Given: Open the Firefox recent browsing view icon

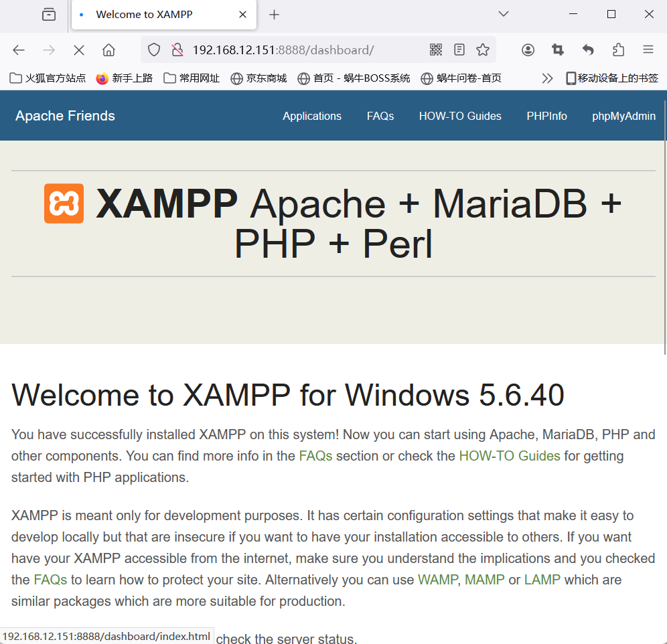Looking at the screenshot, I should 49,15.
